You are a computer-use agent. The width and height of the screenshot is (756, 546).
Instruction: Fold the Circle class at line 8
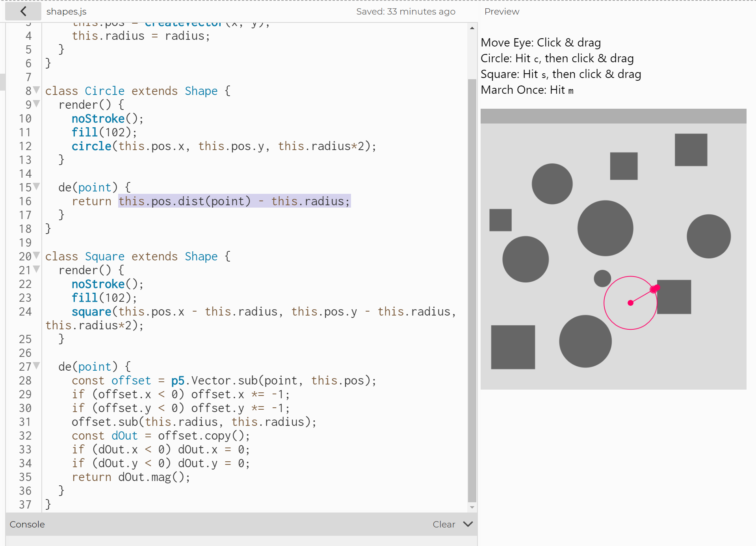(37, 90)
